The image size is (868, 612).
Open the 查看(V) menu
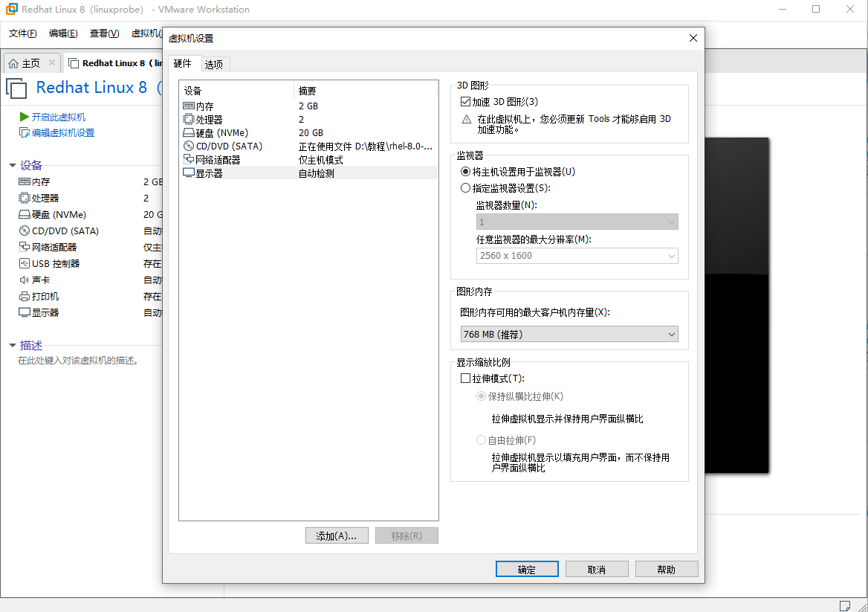[105, 33]
